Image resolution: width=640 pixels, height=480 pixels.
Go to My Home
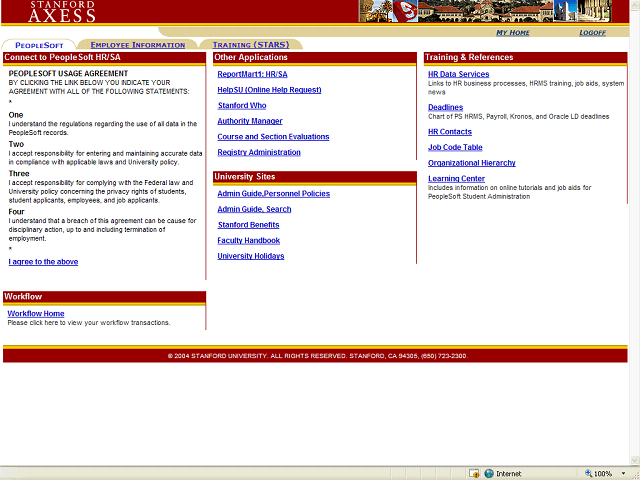[x=513, y=33]
